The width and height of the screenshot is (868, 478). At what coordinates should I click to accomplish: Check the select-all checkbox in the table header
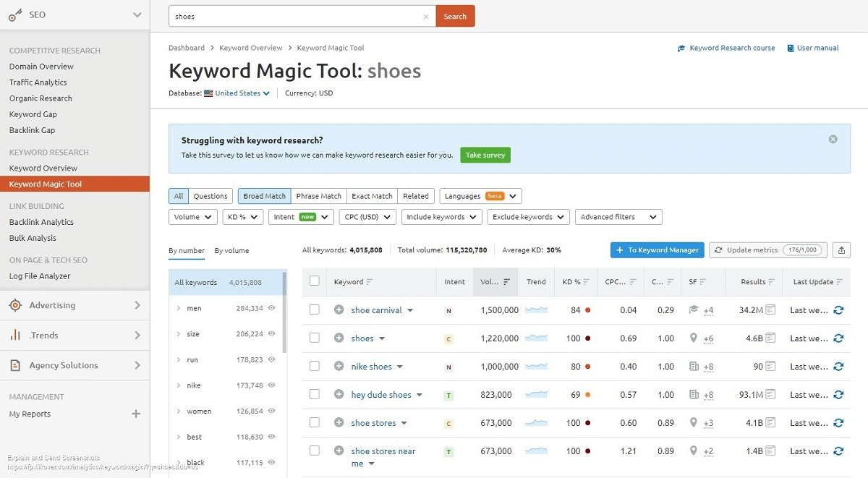point(315,282)
